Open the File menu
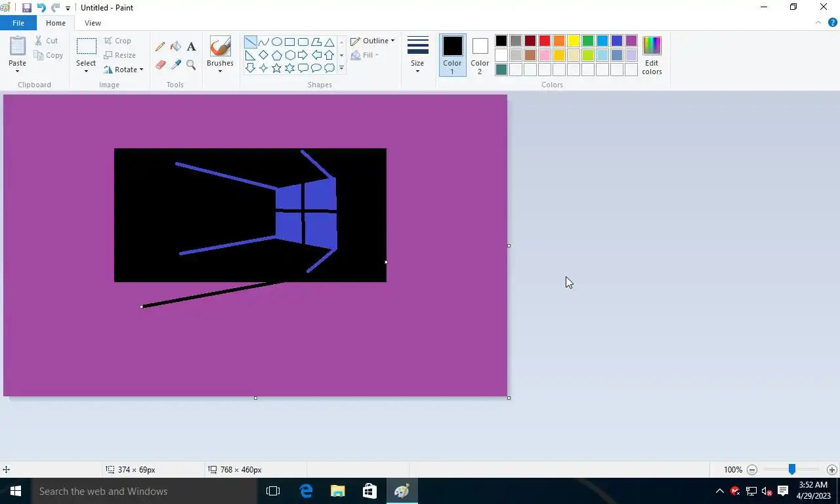 click(x=18, y=23)
